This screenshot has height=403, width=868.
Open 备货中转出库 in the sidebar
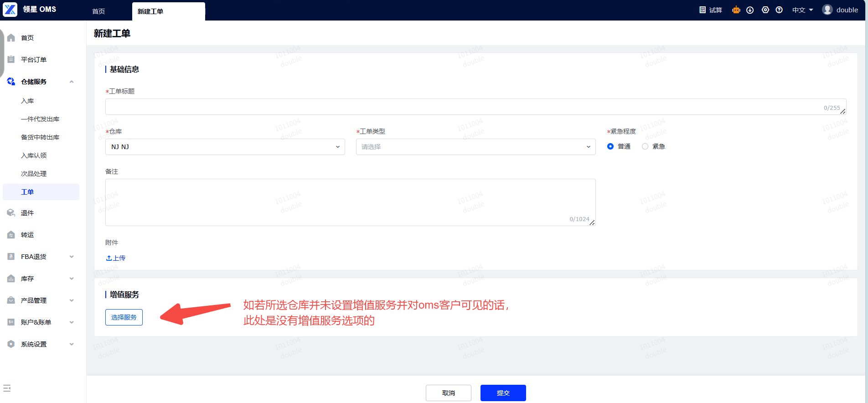tap(41, 137)
